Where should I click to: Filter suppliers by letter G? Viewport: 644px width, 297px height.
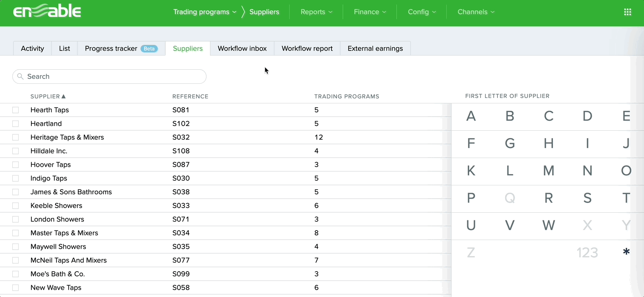click(x=510, y=143)
